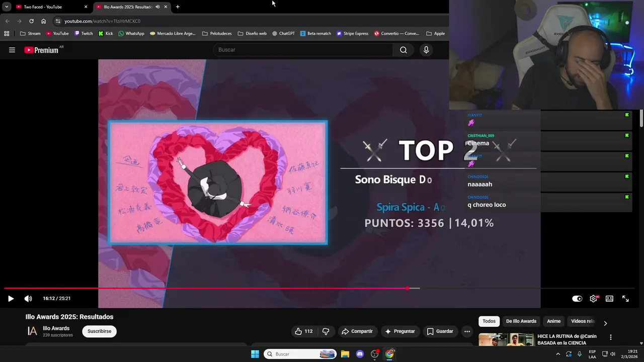
Task: Subscribe with the Suscribirse button
Action: [x=100, y=331]
